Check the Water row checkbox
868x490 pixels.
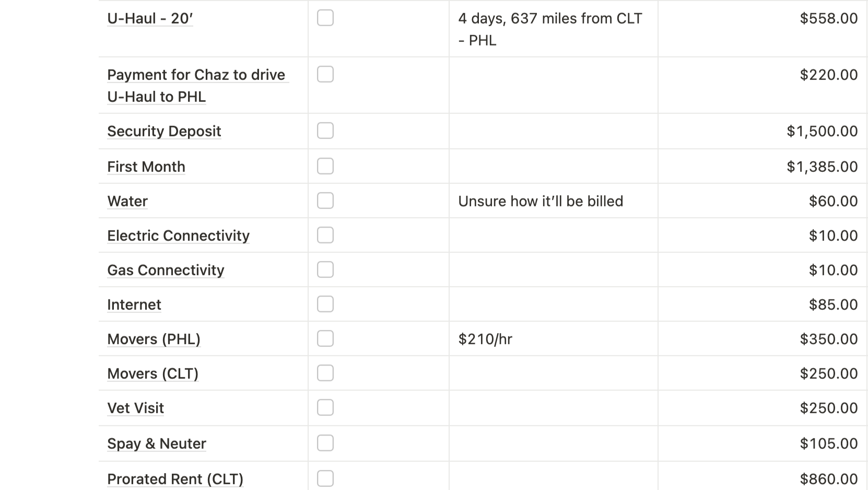[325, 201]
